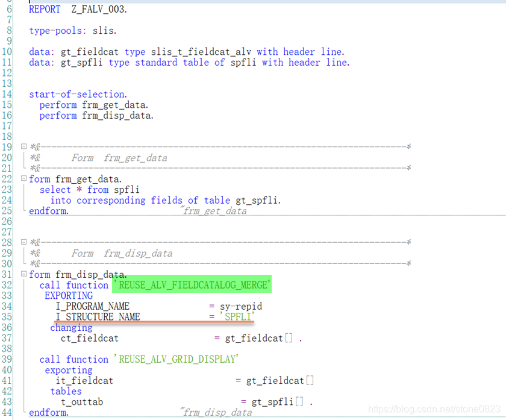
Task: Click Z_FALV_003 program name
Action: pos(99,9)
